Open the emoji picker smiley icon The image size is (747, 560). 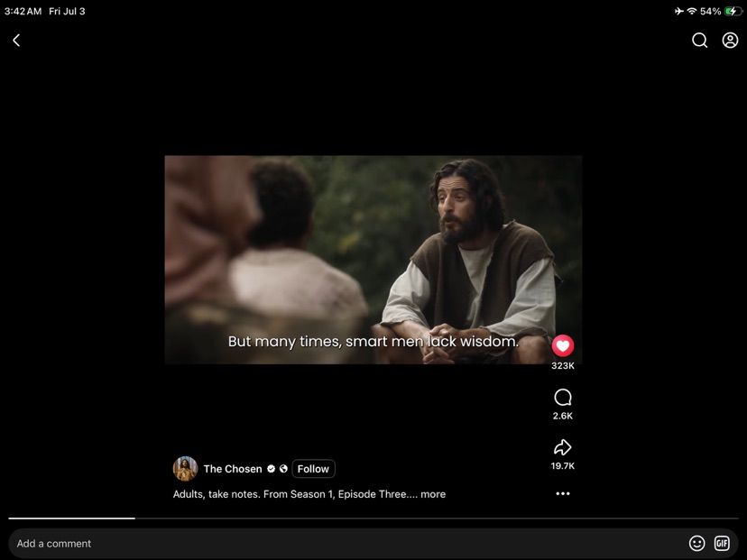[696, 544]
